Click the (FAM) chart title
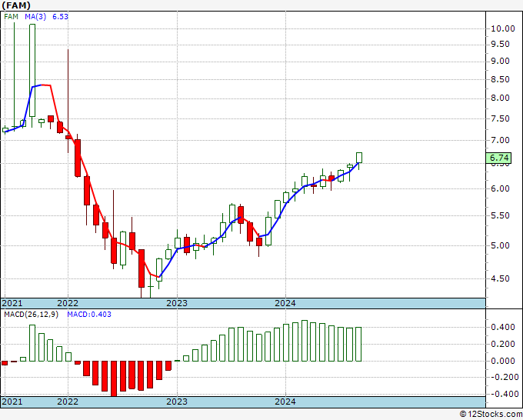The height and width of the screenshot is (420, 523). click(x=16, y=5)
